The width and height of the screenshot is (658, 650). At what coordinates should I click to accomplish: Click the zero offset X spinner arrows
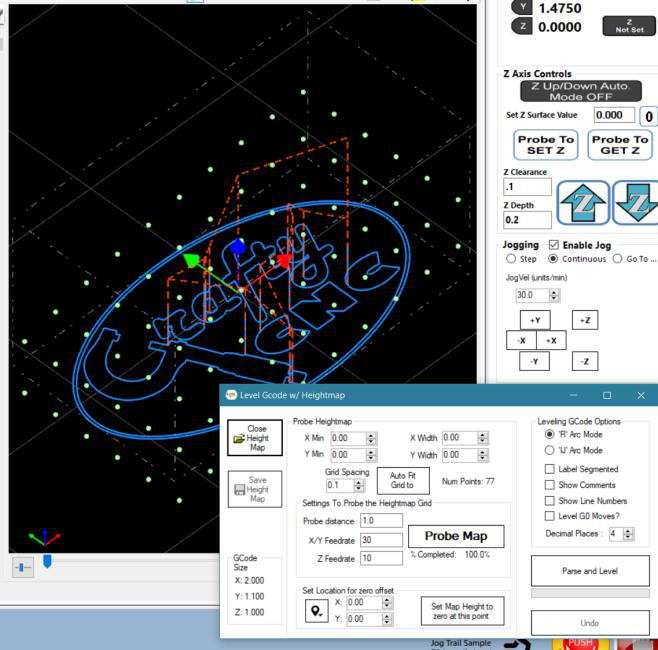click(387, 603)
